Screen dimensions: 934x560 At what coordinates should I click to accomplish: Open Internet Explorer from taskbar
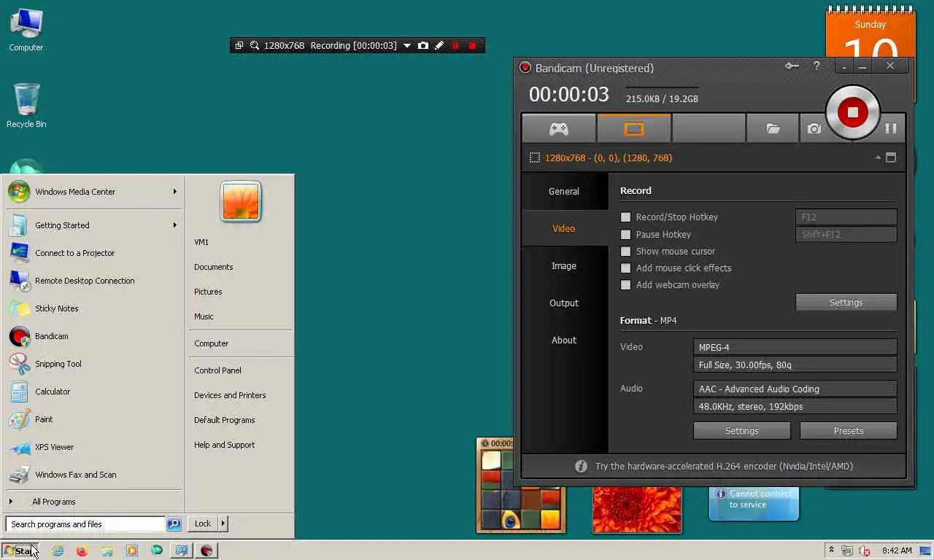pyautogui.click(x=58, y=551)
